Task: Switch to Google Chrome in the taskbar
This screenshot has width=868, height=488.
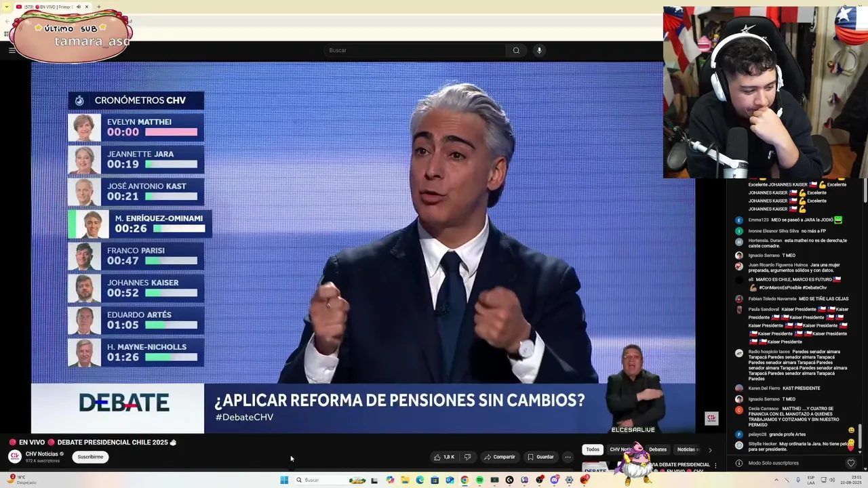Action: 465,480
